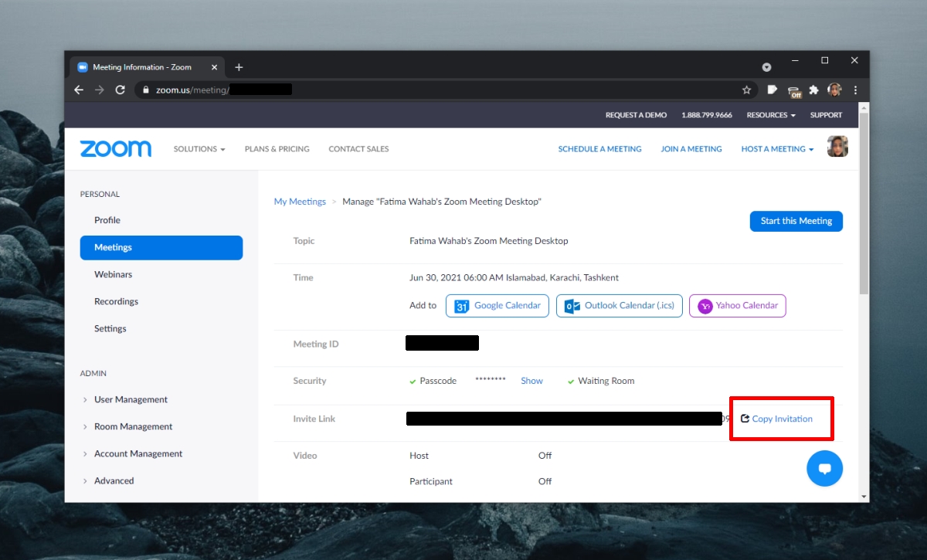927x560 pixels.
Task: Bookmark page with the star icon
Action: [746, 90]
